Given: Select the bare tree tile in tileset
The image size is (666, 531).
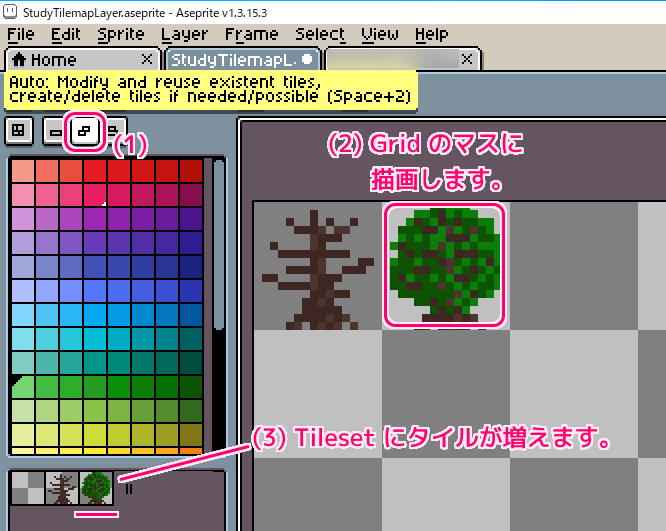Looking at the screenshot, I should pyautogui.click(x=62, y=488).
